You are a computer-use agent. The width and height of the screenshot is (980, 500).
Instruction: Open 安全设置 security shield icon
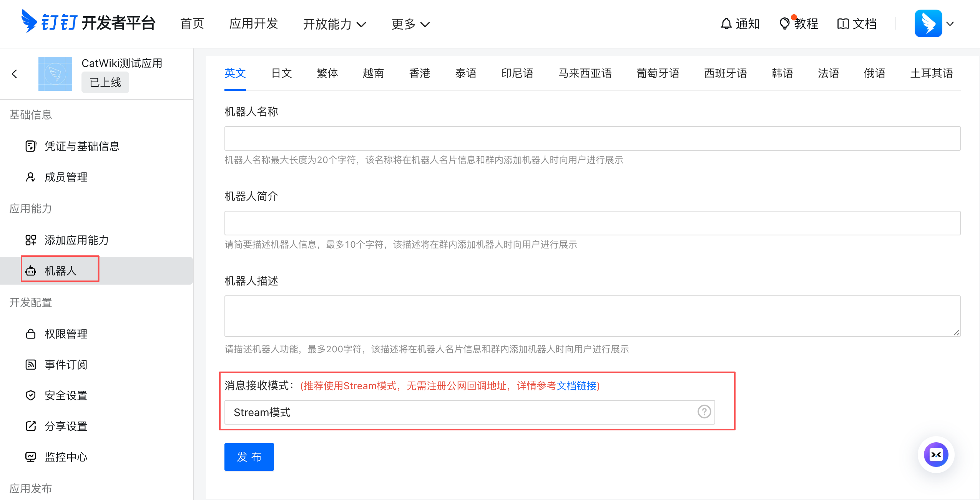point(31,395)
